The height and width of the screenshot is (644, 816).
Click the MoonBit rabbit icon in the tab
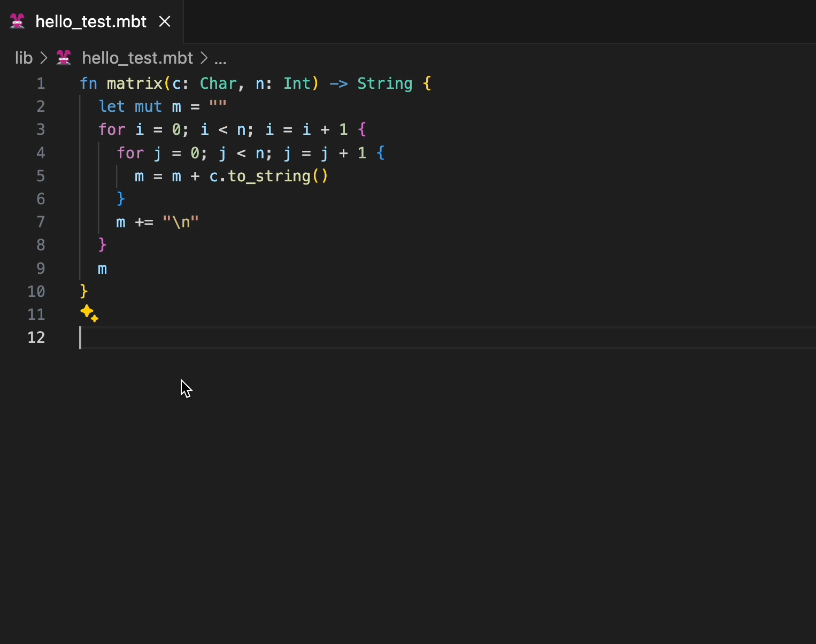coord(18,21)
